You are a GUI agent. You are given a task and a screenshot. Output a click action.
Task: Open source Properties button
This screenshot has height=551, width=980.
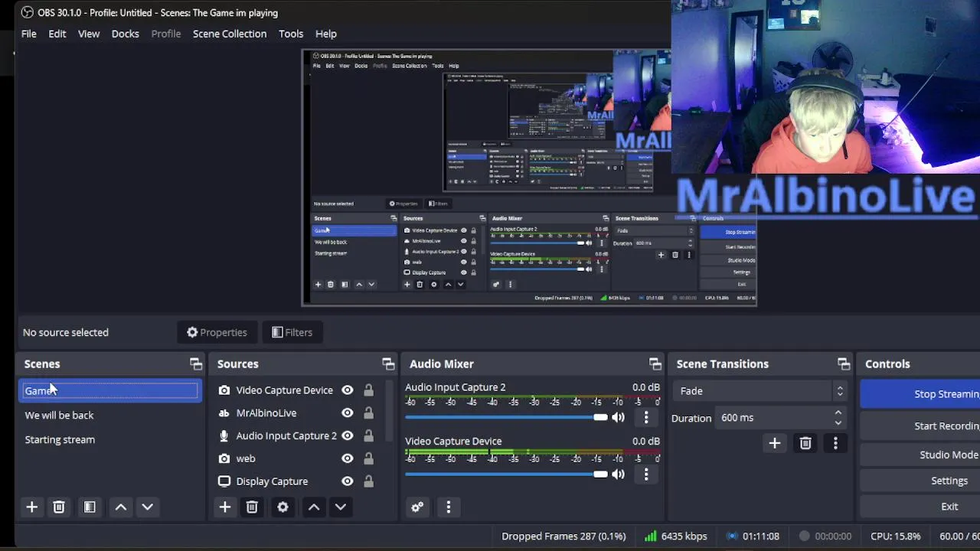click(x=217, y=332)
